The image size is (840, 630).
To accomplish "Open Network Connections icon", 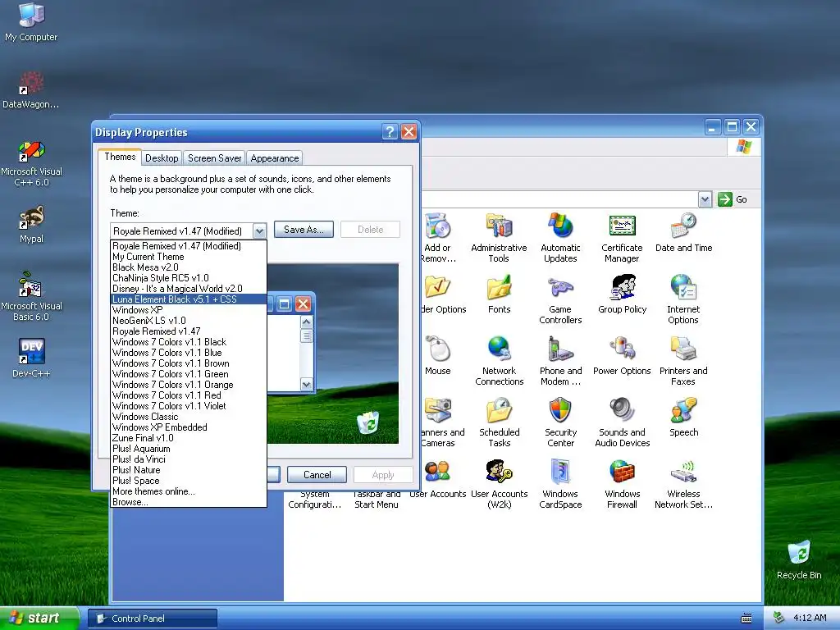I will 499,361.
